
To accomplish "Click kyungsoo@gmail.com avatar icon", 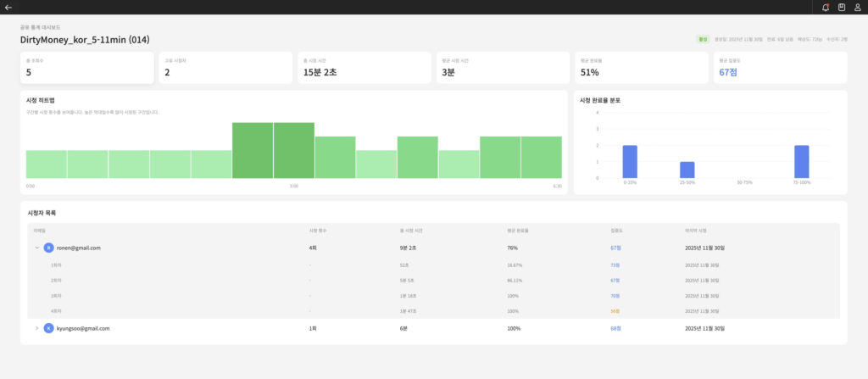I will tap(48, 328).
